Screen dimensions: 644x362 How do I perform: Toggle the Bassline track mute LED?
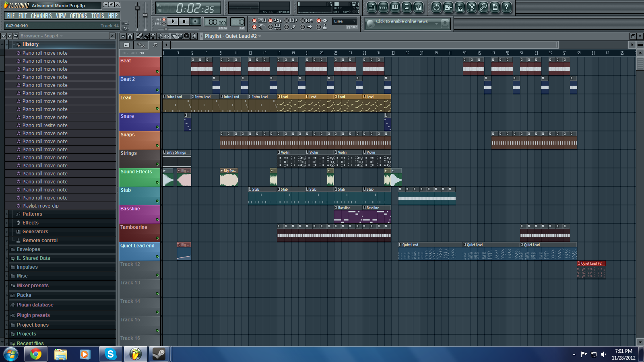click(157, 220)
